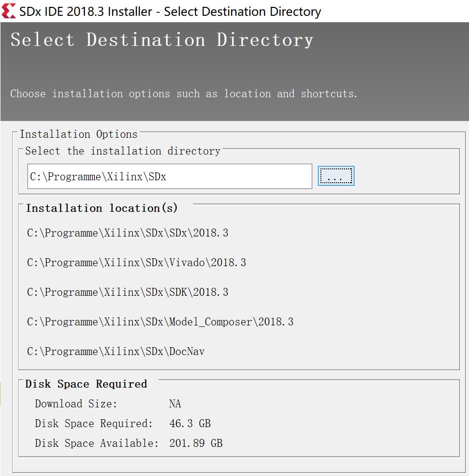Click the 'Select the installation directory' label
Screen dimensions: 469x476
click(x=122, y=151)
